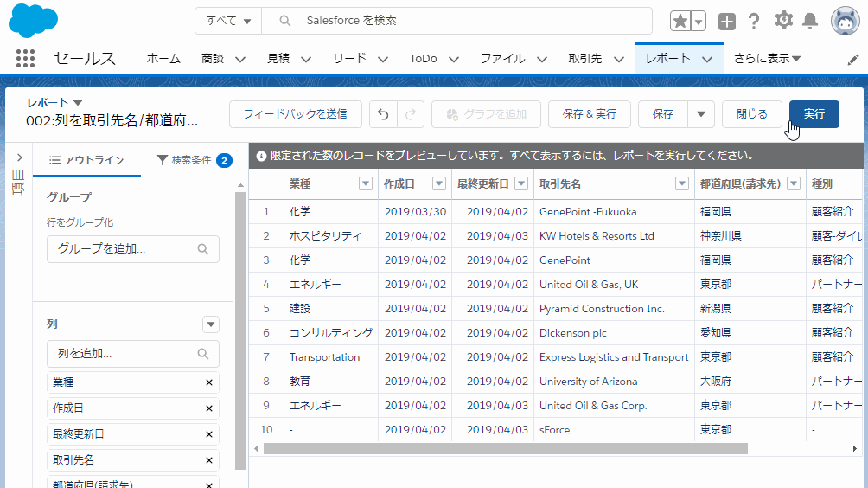Screen dimensions: 868x488
Task: Expand the collapsed fields panel arrow
Action: (x=19, y=157)
